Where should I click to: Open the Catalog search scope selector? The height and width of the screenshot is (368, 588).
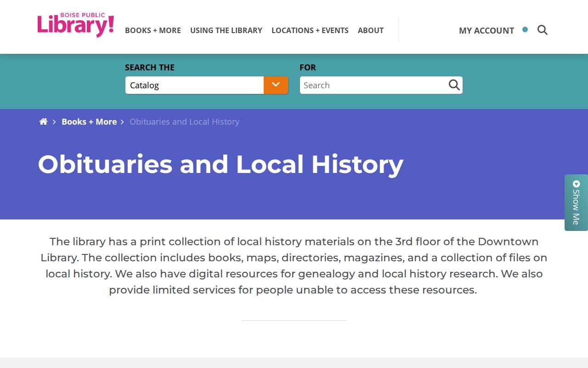coord(207,85)
